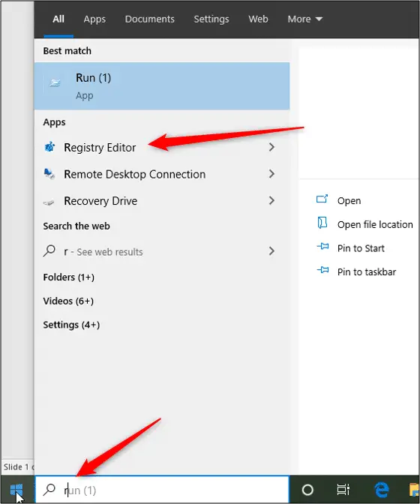Click the Registry Editor icon

point(49,147)
